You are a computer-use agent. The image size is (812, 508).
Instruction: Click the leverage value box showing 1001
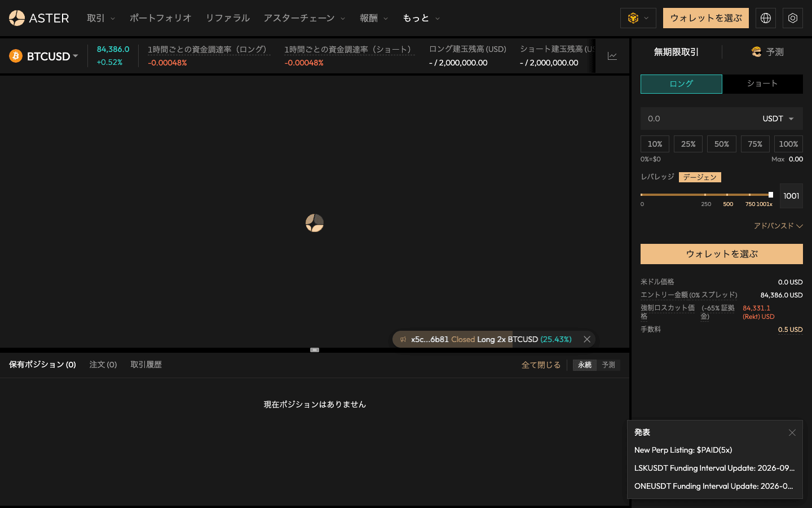tap(791, 196)
